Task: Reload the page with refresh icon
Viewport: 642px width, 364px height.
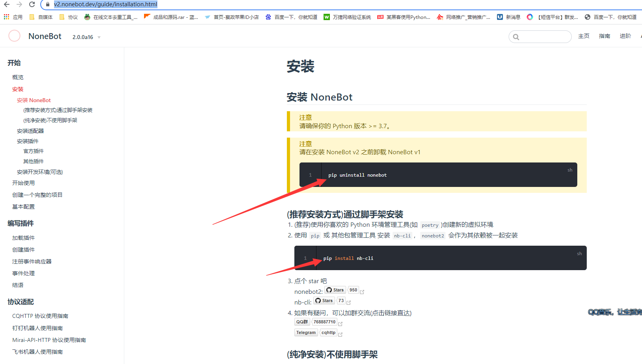Action: (32, 4)
